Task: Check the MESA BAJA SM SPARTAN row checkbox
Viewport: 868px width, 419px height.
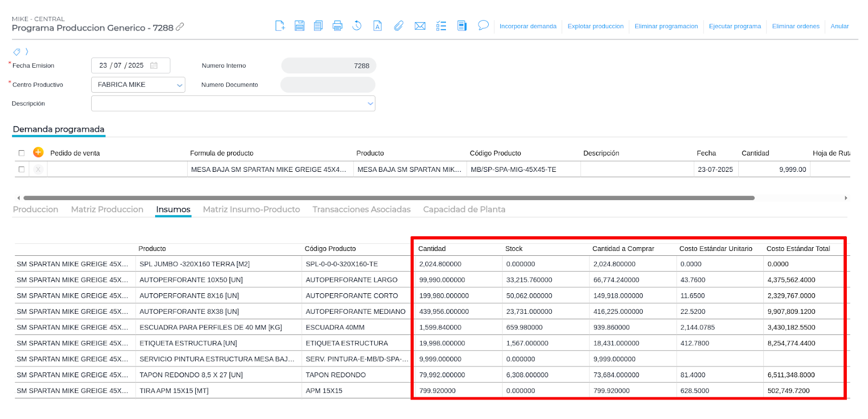Action: pos(22,169)
